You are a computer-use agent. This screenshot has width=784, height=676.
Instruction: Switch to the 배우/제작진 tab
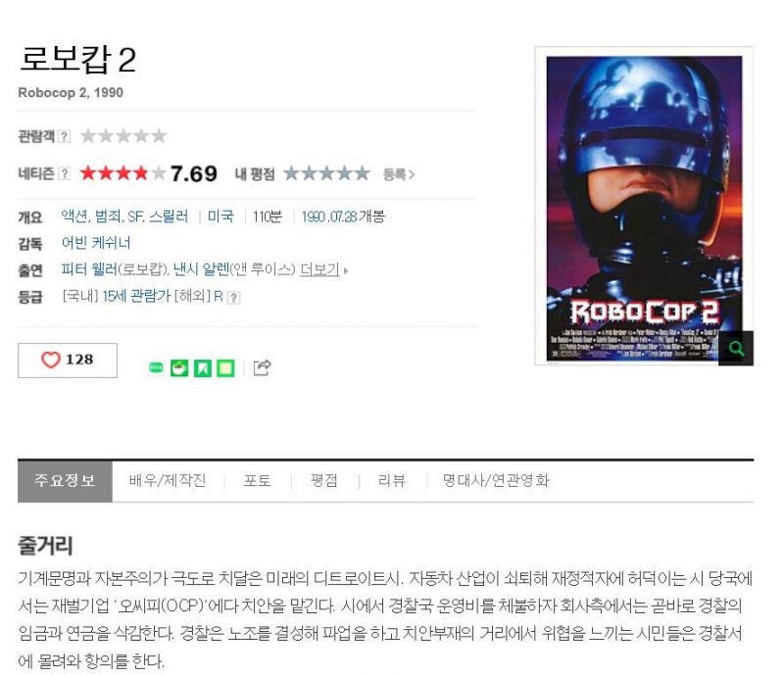point(168,480)
